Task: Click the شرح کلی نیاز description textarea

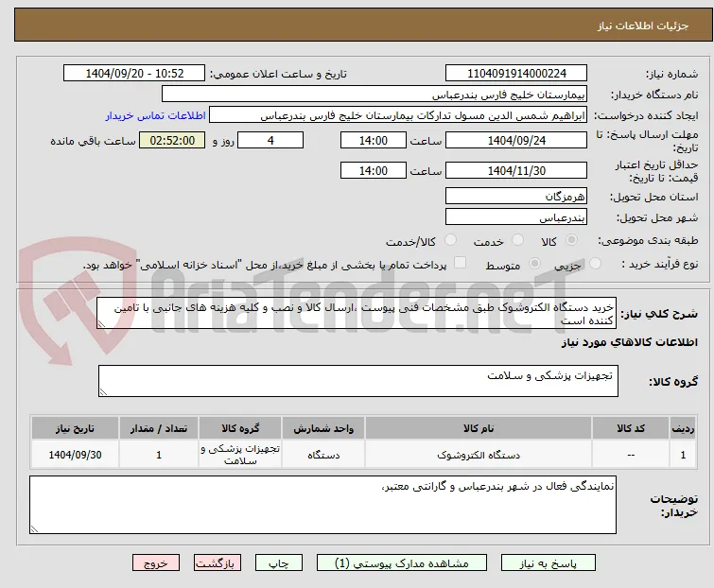Action: coord(357,313)
